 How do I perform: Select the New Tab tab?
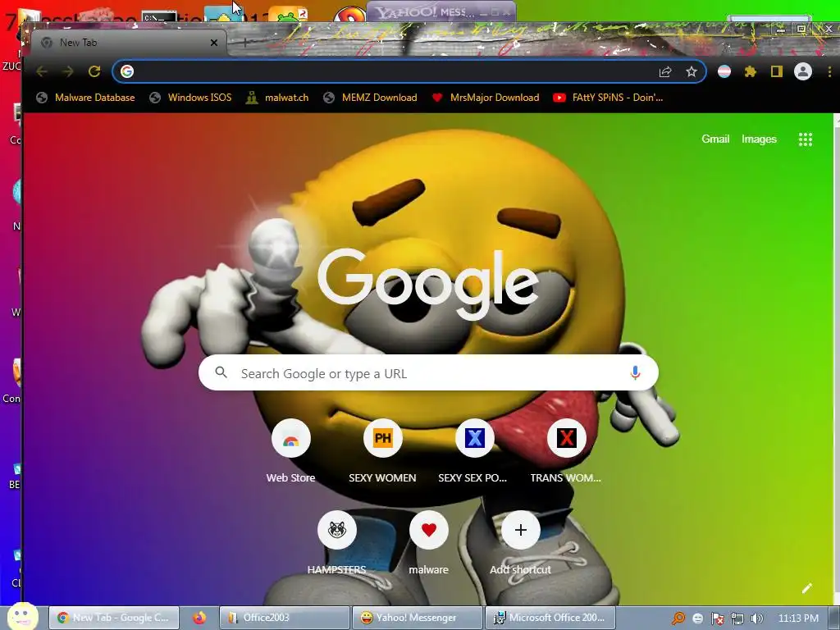pyautogui.click(x=129, y=43)
